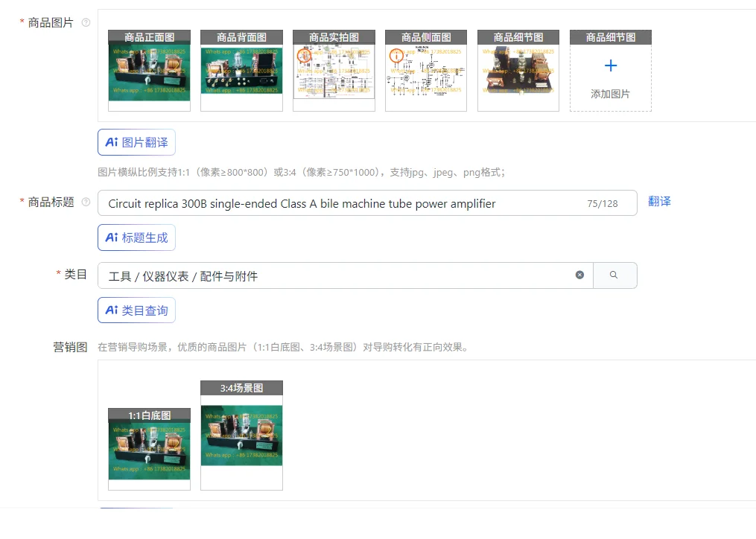The width and height of the screenshot is (756, 539).
Task: Click the AI 标题生成 button
Action: click(136, 237)
